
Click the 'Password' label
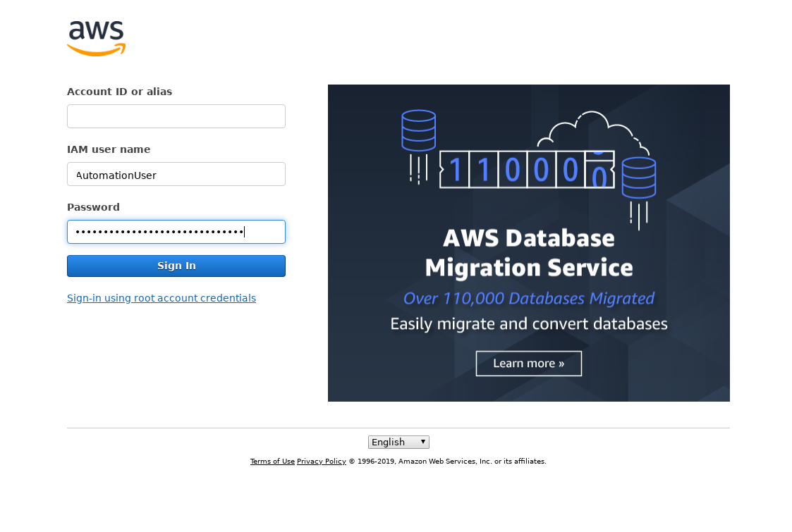(93, 207)
